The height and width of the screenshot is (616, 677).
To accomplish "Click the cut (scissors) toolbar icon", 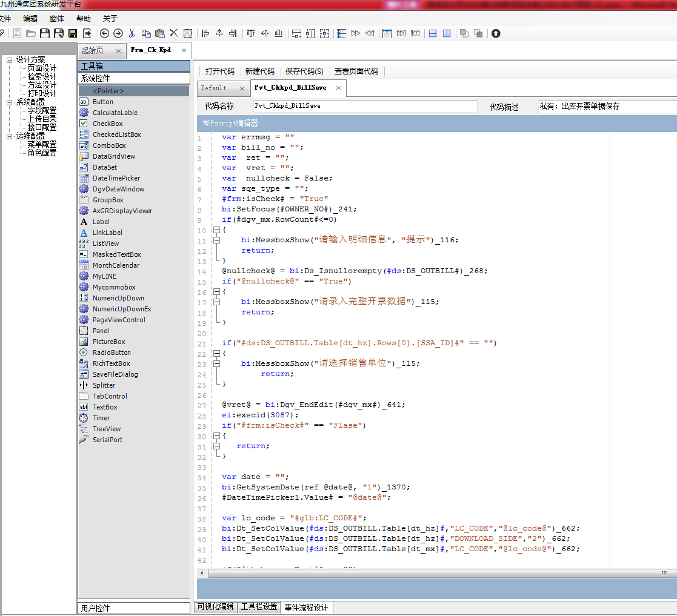I will pos(132,33).
